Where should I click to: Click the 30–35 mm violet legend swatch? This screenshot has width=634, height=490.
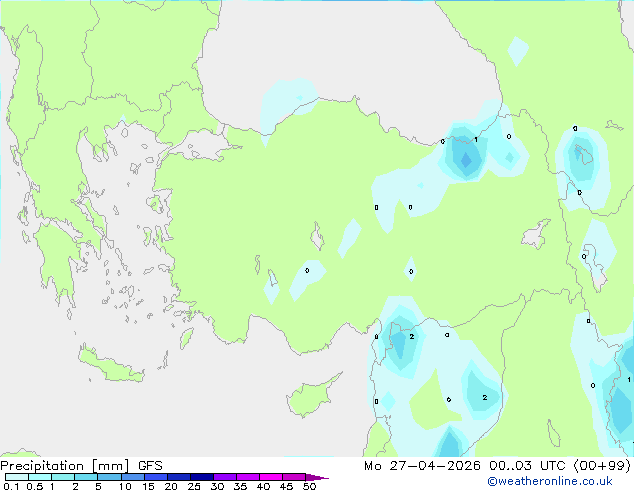point(225,477)
